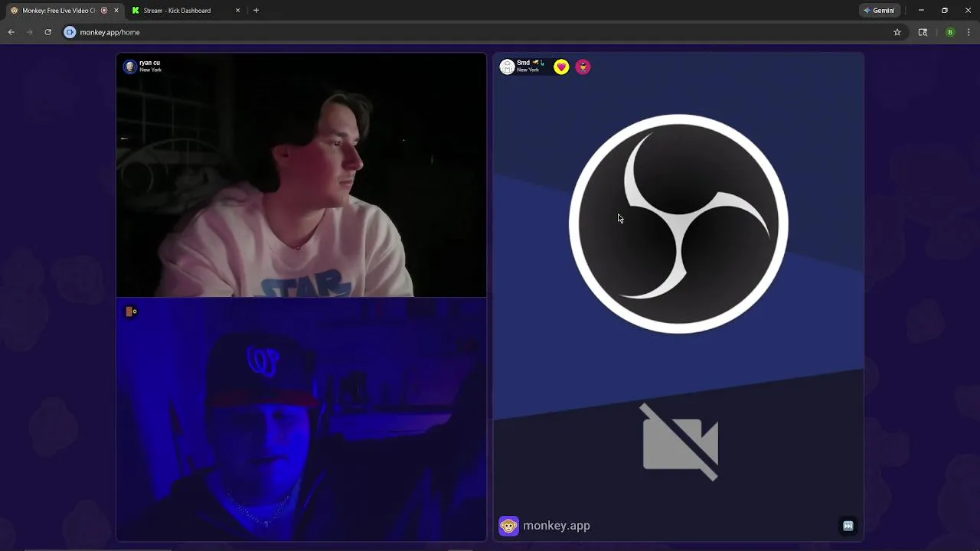Click the Gemini button

click(879, 11)
